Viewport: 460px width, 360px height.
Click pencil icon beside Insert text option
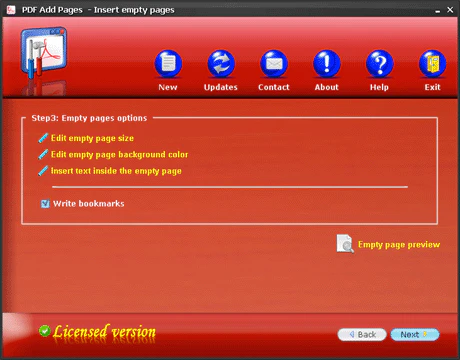[x=43, y=171]
